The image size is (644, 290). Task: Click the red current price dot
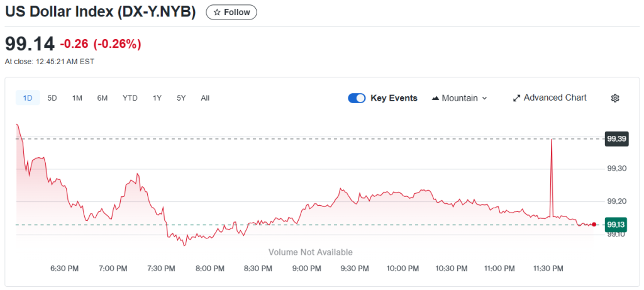coord(594,225)
